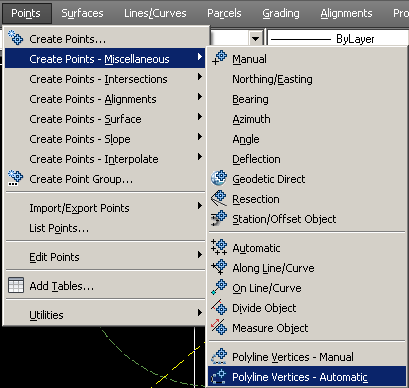Click the Geodetic Direct globe icon
The height and width of the screenshot is (388, 409).
[219, 178]
